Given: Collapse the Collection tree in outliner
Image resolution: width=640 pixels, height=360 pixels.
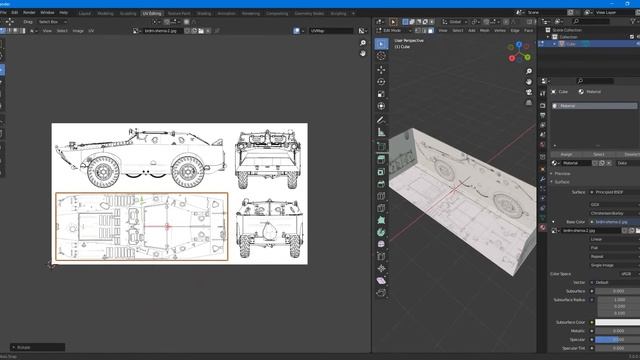Looking at the screenshot, I should 549,37.
